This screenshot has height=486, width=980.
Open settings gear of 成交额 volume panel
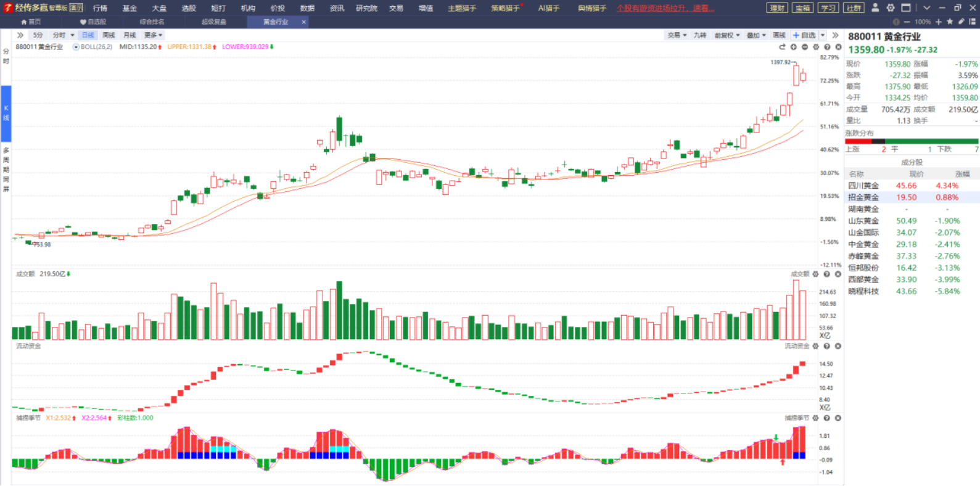[x=815, y=274]
